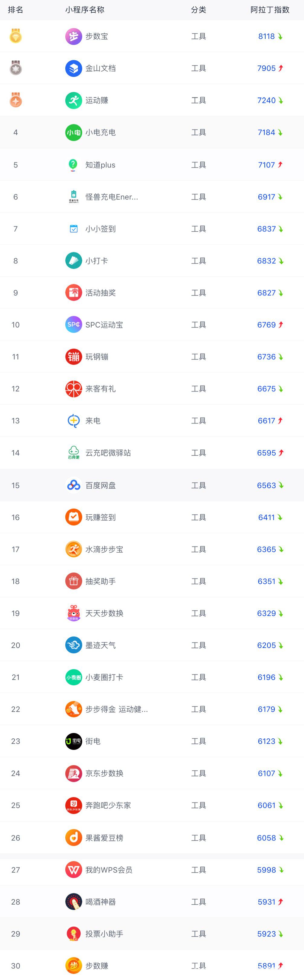Click the bronze third-place medal
Screen dimensions: 304x980
(16, 100)
